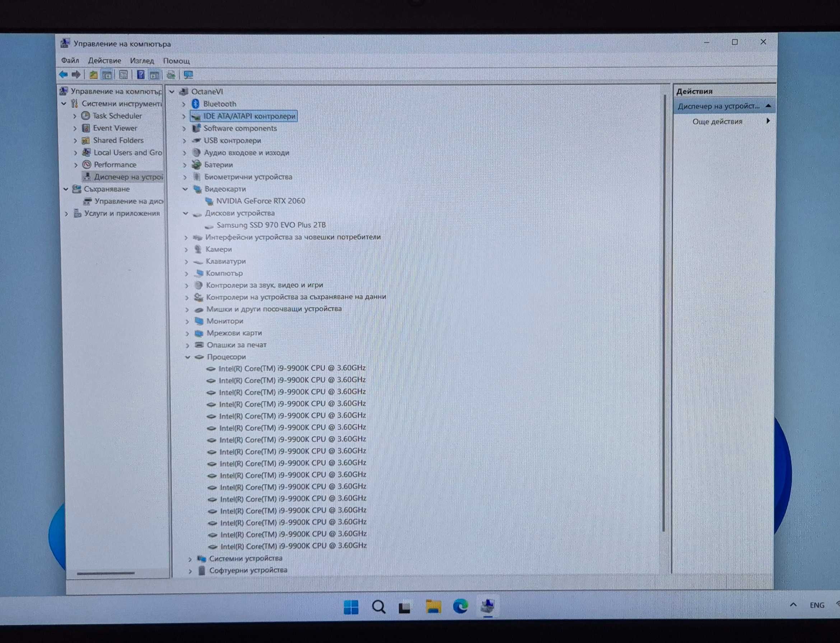Viewport: 840px width, 643px height.
Task: Open the Помощ menu
Action: [x=176, y=61]
